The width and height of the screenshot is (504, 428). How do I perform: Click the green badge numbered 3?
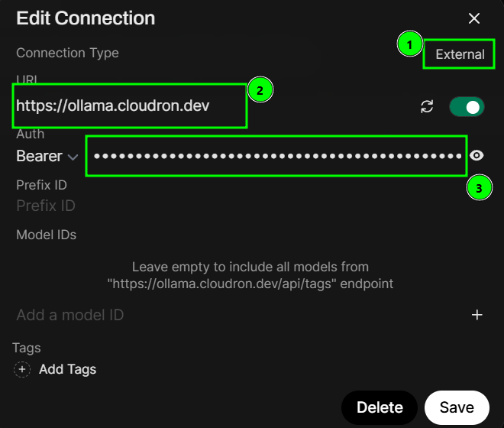coord(479,187)
